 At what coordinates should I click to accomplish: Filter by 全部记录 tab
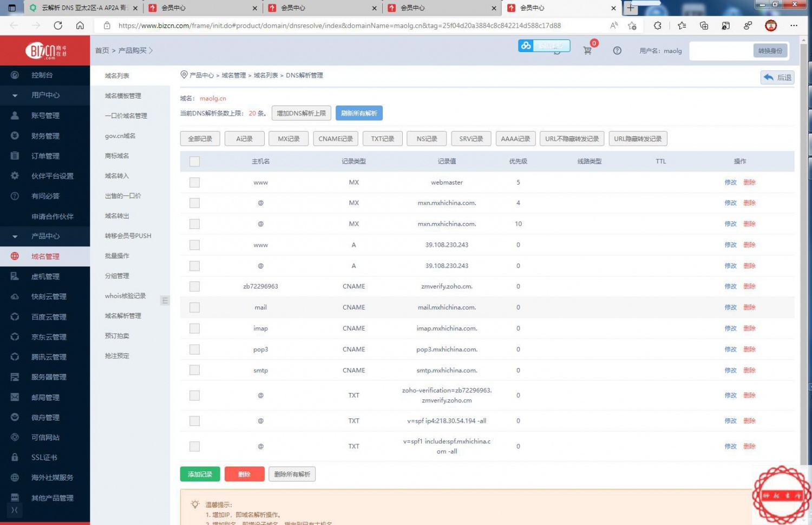click(x=200, y=139)
